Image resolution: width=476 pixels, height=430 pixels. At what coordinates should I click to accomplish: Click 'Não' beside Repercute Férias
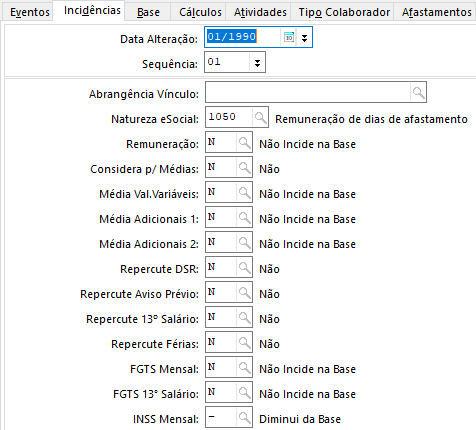[269, 344]
